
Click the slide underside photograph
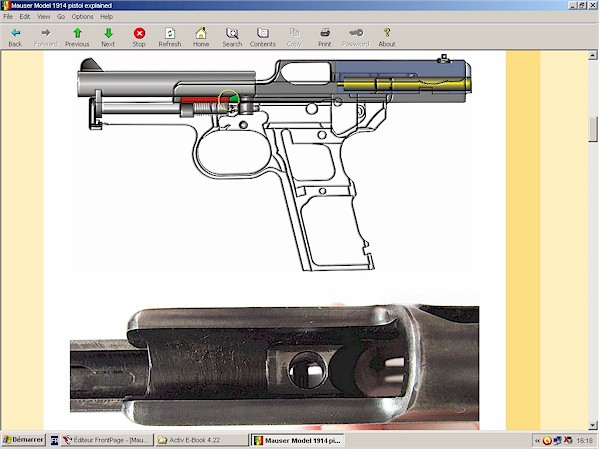point(274,367)
